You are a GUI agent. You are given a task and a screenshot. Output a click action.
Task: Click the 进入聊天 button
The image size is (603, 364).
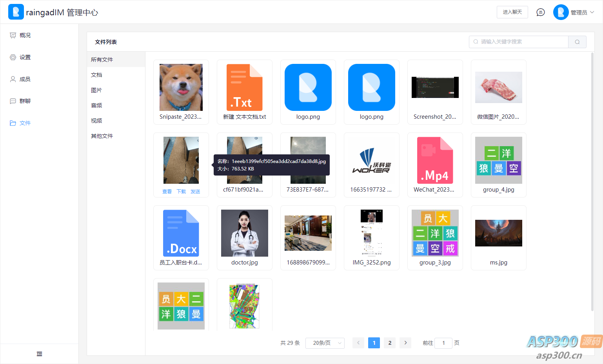point(512,12)
